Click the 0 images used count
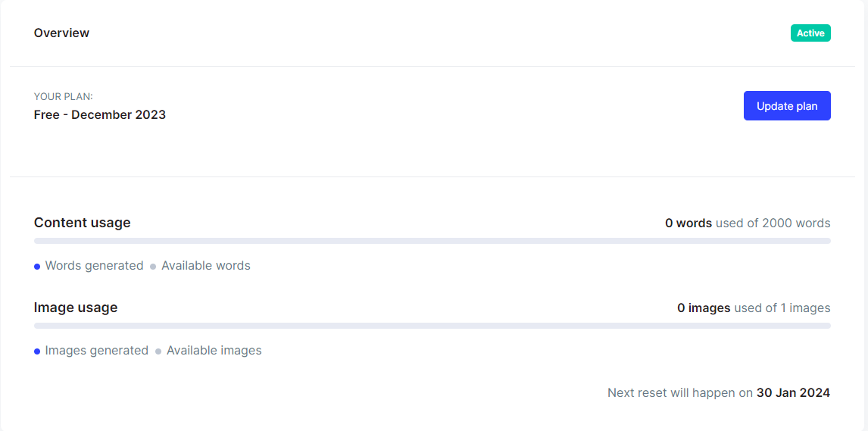Viewport: 868px width, 431px height. (704, 308)
